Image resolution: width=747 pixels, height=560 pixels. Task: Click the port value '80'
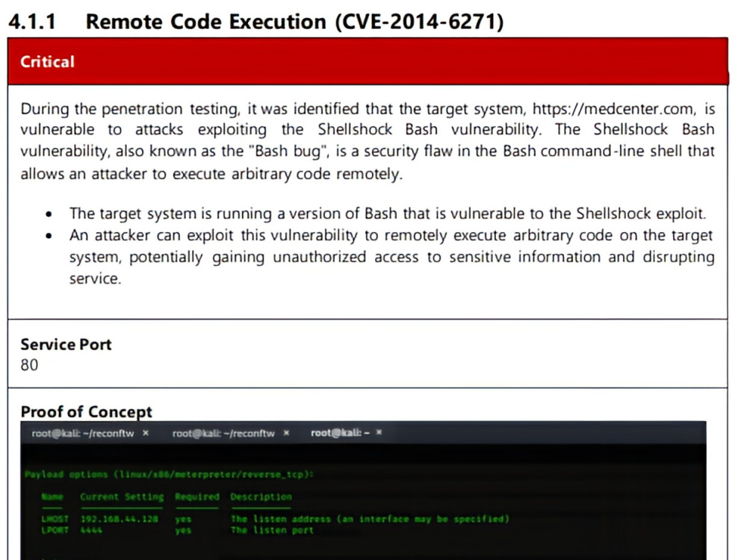point(29,365)
